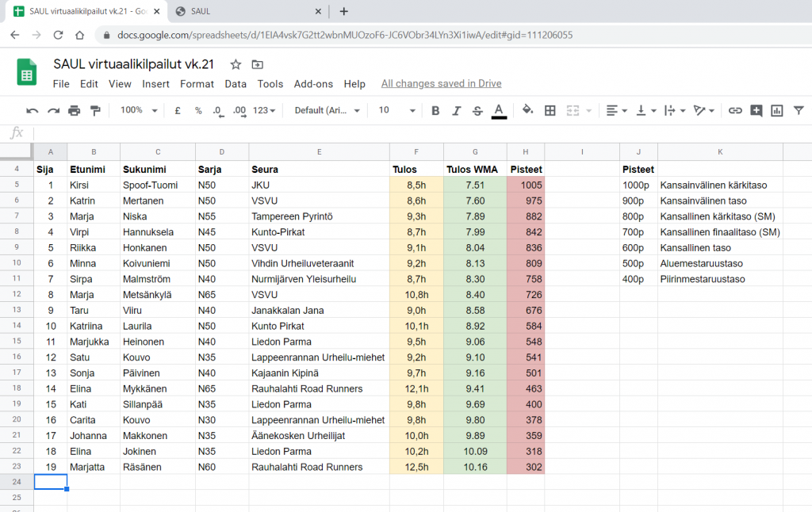Open the text color picker
Viewport: 812px width, 512px height.
point(499,111)
